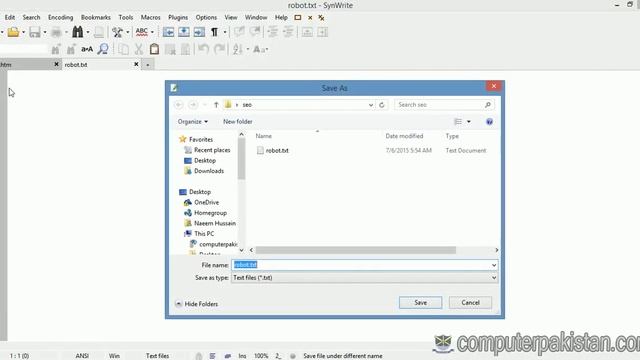Click the Copy icon in SynWrite toolbar
Screen dimensions: 640x360
tap(123, 49)
